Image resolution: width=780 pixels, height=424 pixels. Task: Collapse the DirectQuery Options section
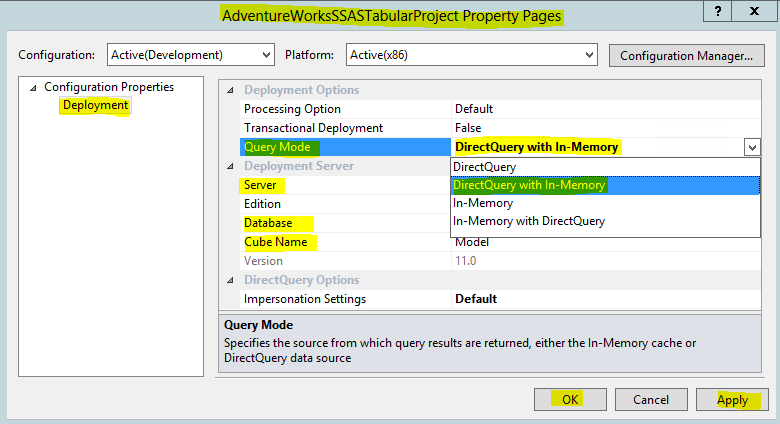232,280
